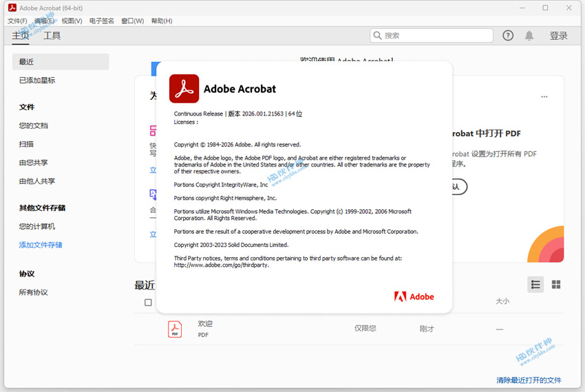Screen dimensions: 585x392
Task: Click the search magnifier icon
Action: tap(378, 36)
